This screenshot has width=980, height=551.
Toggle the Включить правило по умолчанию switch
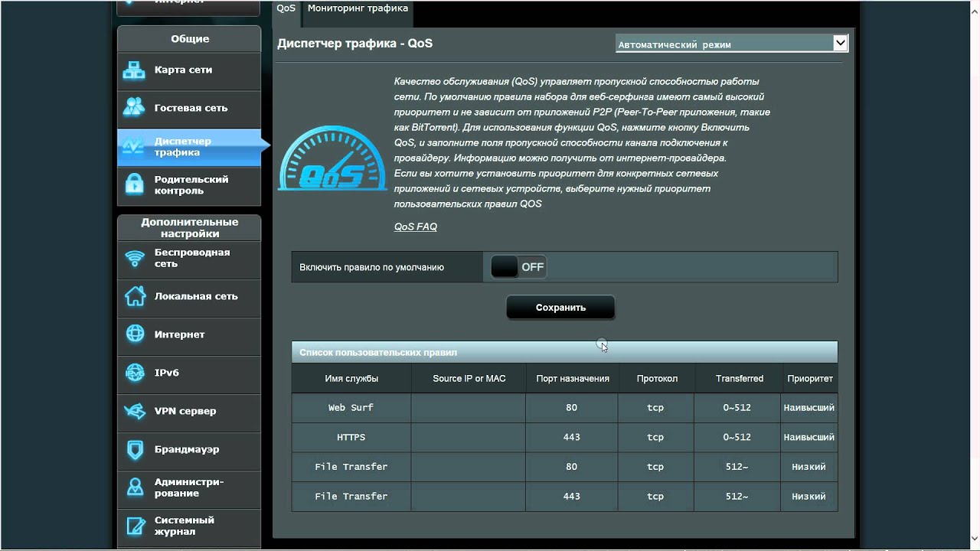coord(518,267)
